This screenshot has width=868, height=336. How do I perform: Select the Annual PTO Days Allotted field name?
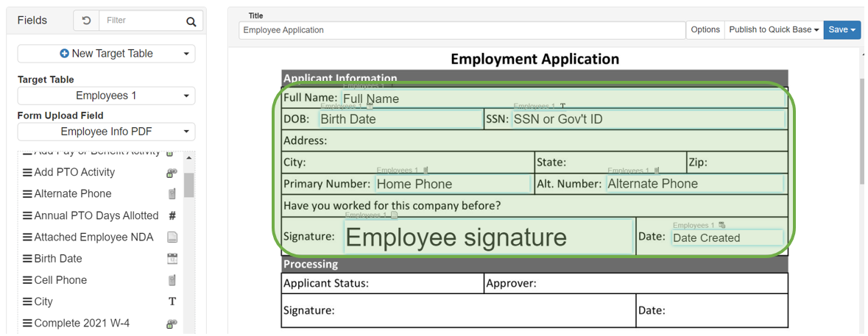point(96,215)
